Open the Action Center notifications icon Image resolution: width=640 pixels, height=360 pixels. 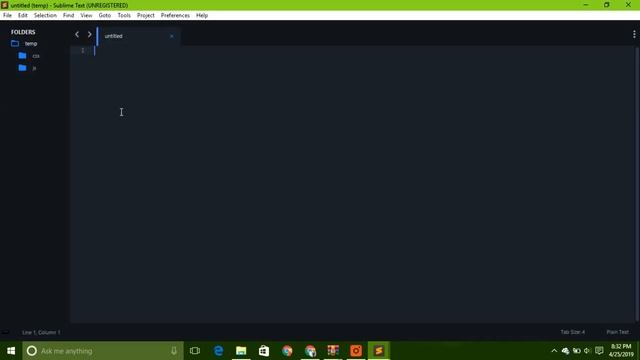pos(599,351)
